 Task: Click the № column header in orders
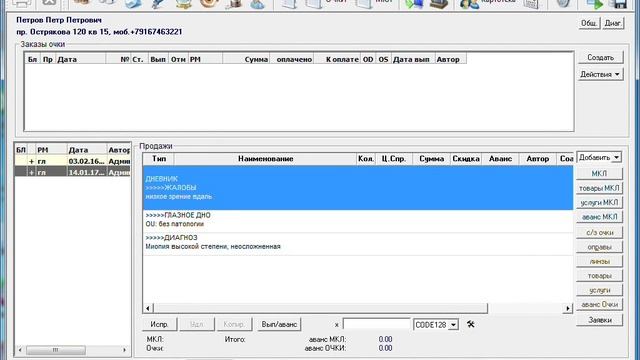[118, 59]
